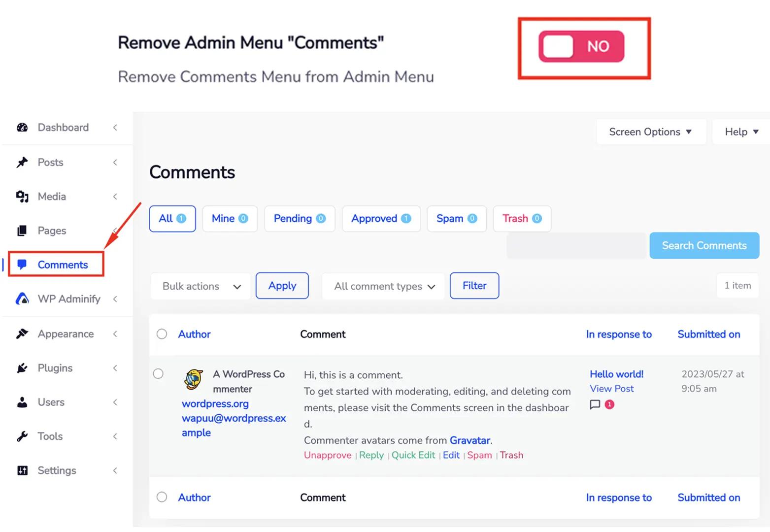Screen dimensions: 770x532
Task: Switch to the Pending comments tab
Action: (300, 219)
